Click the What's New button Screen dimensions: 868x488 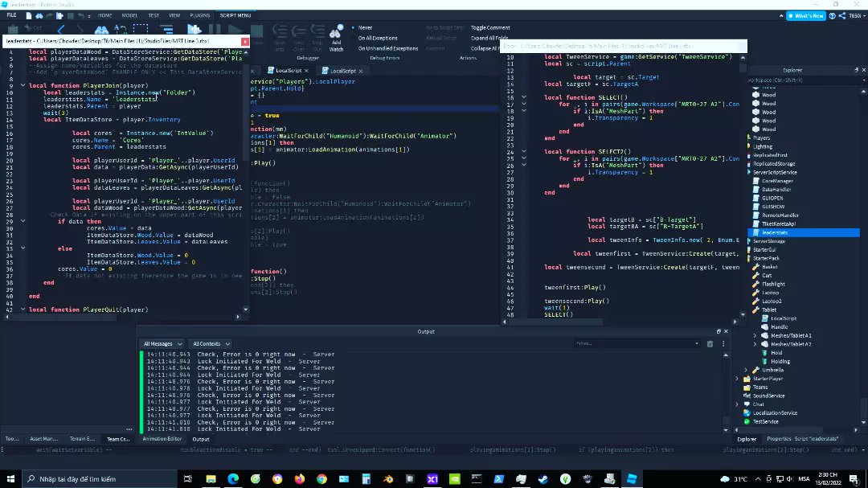tap(806, 15)
